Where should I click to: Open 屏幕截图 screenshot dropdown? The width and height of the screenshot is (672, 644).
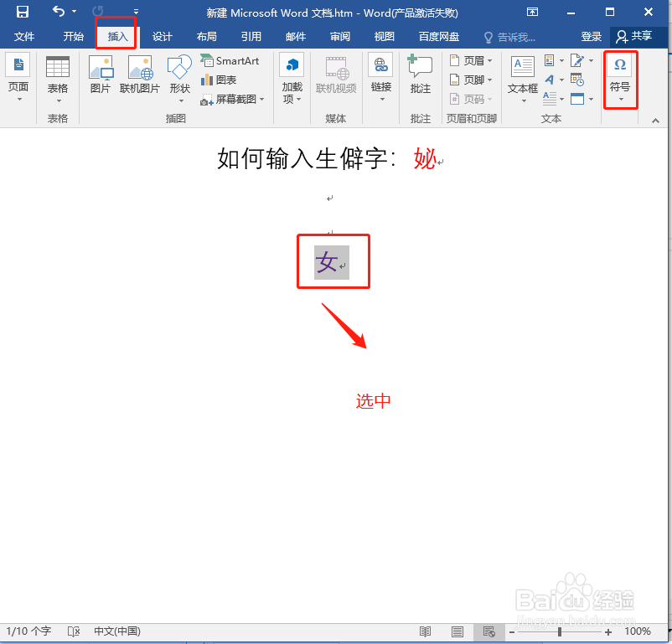(x=232, y=100)
